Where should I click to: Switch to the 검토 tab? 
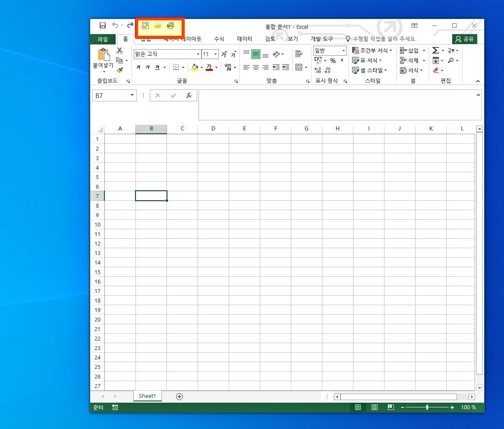coord(270,39)
